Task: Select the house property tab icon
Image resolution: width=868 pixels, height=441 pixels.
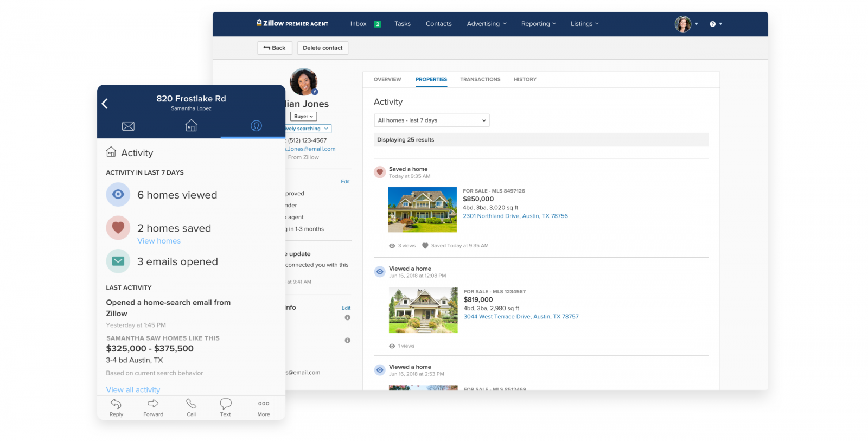Action: (x=191, y=126)
